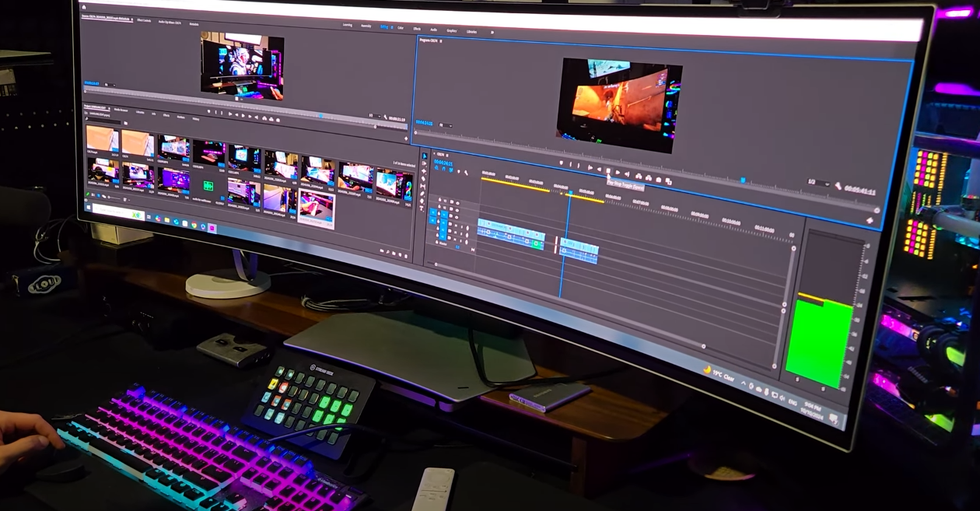
Task: Mute the A1 audio track
Action: [x=455, y=225]
